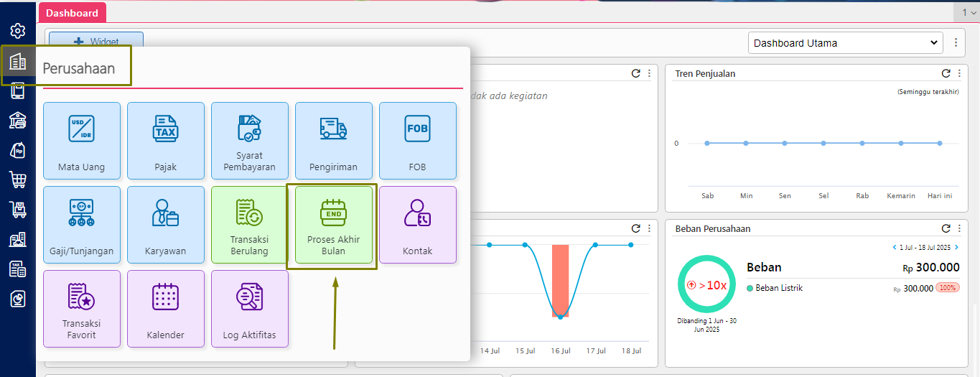Open the Karyawan employee tile
The width and height of the screenshot is (980, 377).
coord(166,224)
